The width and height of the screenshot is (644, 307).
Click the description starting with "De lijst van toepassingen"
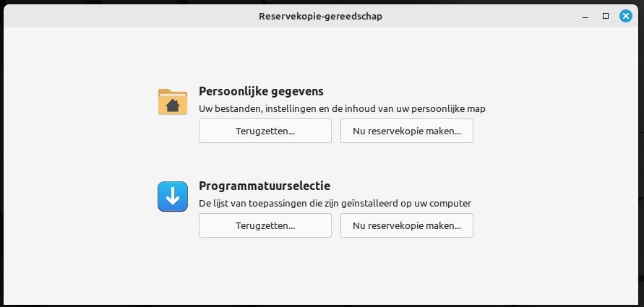point(340,204)
